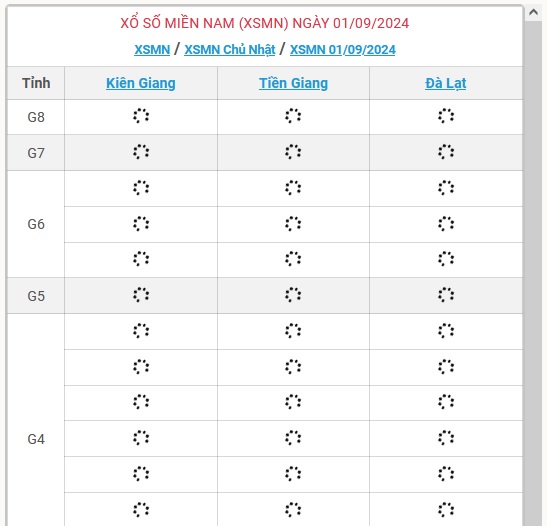Open the Tiền Giang province link
This screenshot has width=547, height=526.
[x=293, y=83]
